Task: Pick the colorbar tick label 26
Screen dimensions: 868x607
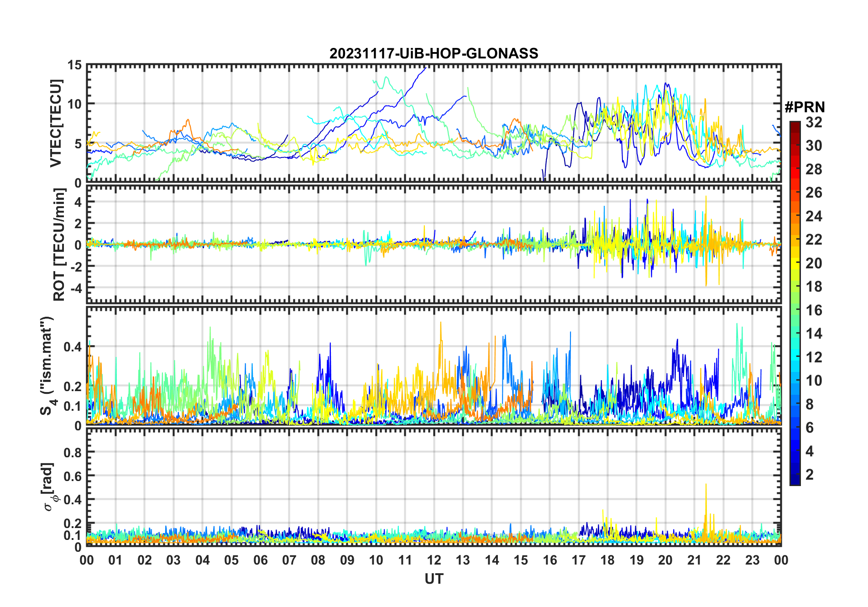Action: (814, 193)
